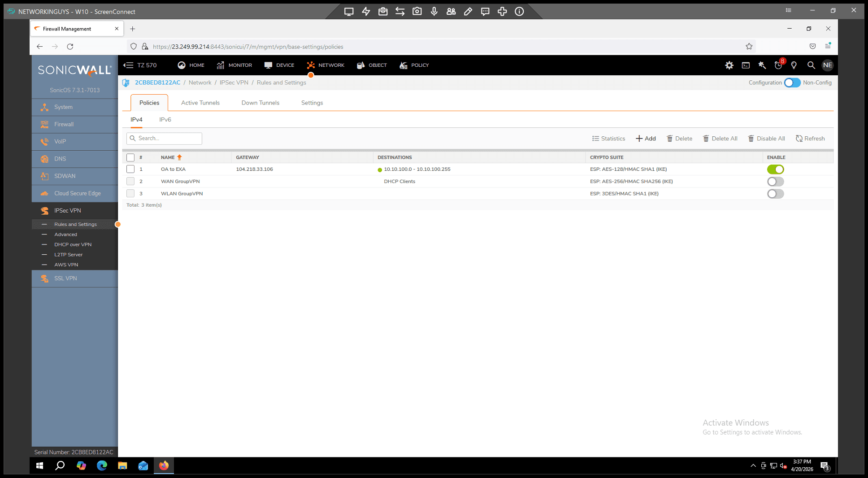The width and height of the screenshot is (868, 478).
Task: Disable the OA to EXA policy toggle
Action: [x=775, y=169]
